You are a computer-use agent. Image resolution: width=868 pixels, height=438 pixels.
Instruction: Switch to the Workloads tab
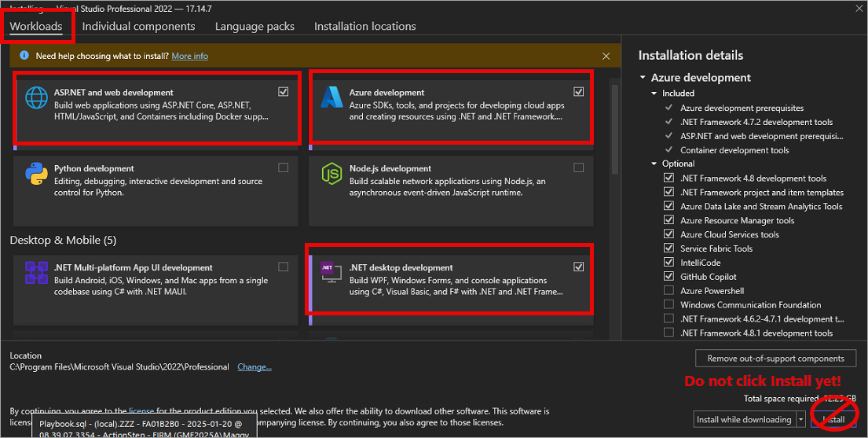[36, 26]
